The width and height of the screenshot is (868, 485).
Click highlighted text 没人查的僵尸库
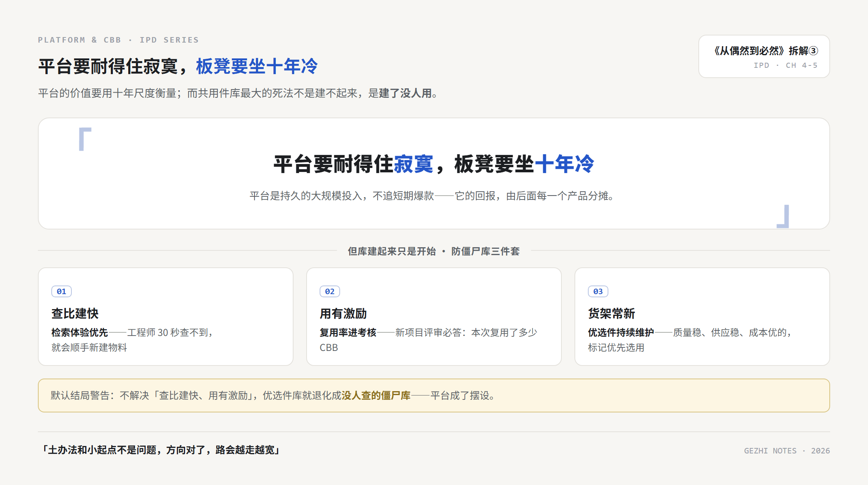376,395
